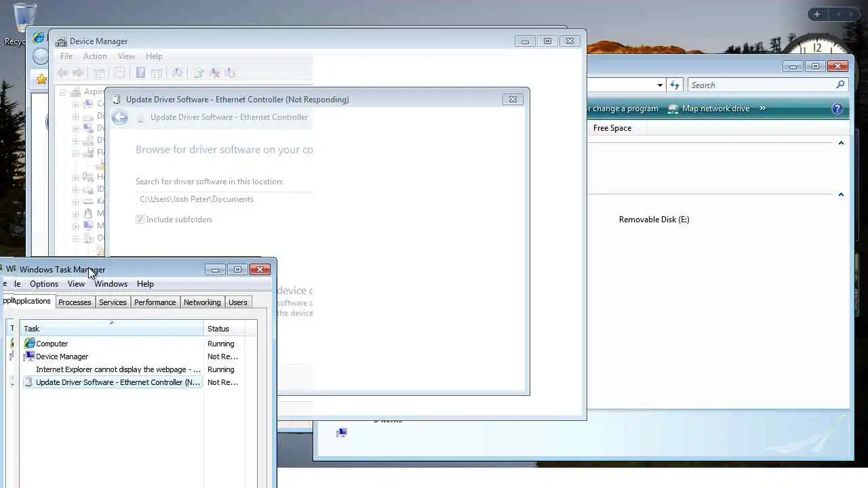Click the 'change a program' toolbar button
This screenshot has width=868, height=488.
[624, 108]
